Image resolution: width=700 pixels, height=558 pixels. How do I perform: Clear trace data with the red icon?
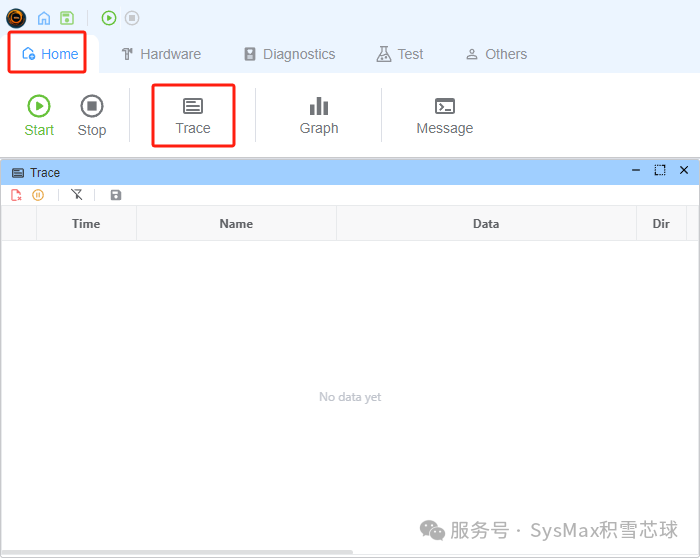17,195
